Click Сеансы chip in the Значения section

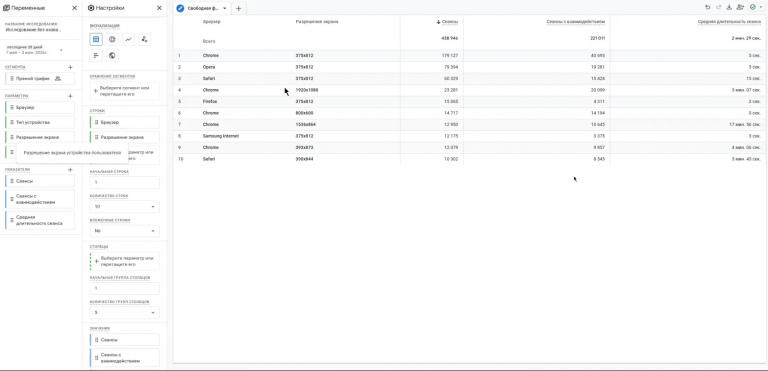pos(124,340)
